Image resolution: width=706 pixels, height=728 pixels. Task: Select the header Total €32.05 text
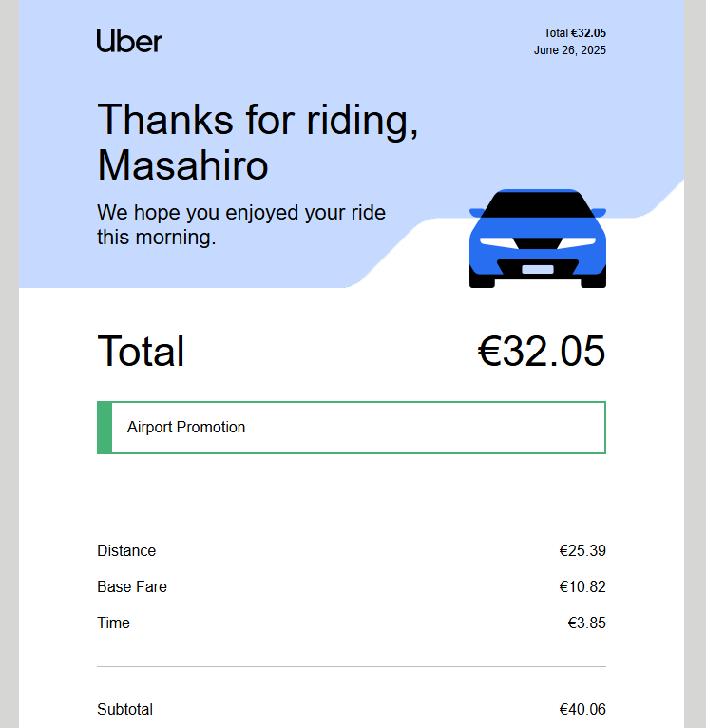pyautogui.click(x=575, y=33)
